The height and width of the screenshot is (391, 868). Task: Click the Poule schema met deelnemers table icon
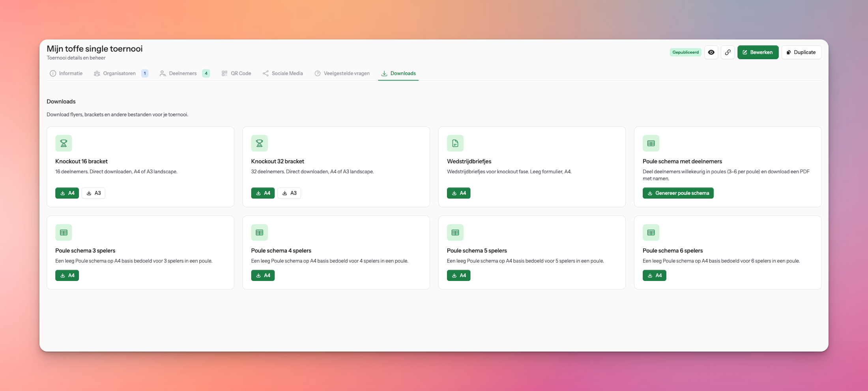(651, 143)
